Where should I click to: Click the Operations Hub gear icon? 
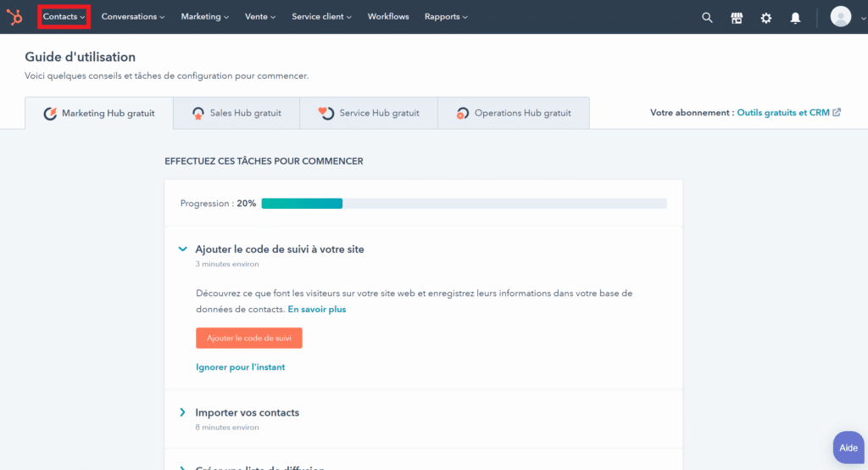tap(462, 114)
